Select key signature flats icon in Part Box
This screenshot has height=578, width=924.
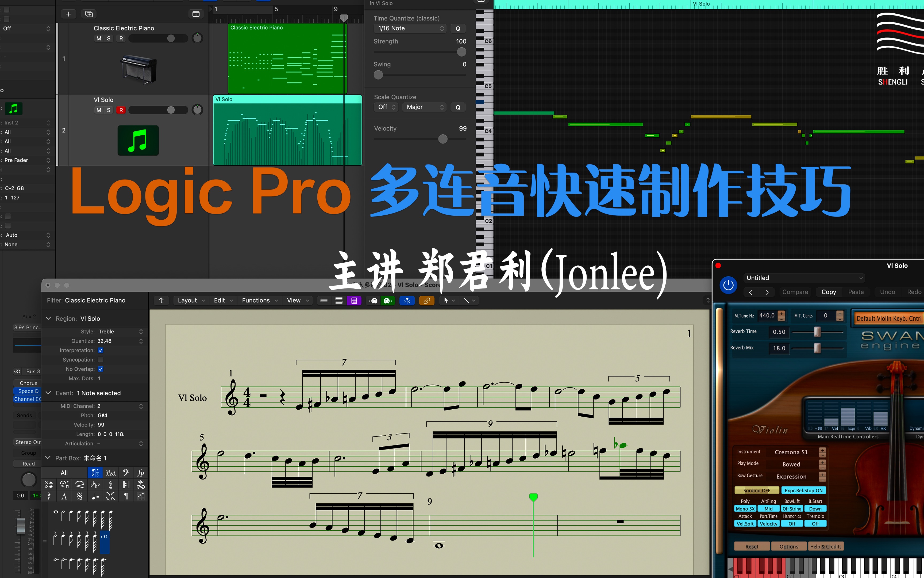[x=95, y=485]
